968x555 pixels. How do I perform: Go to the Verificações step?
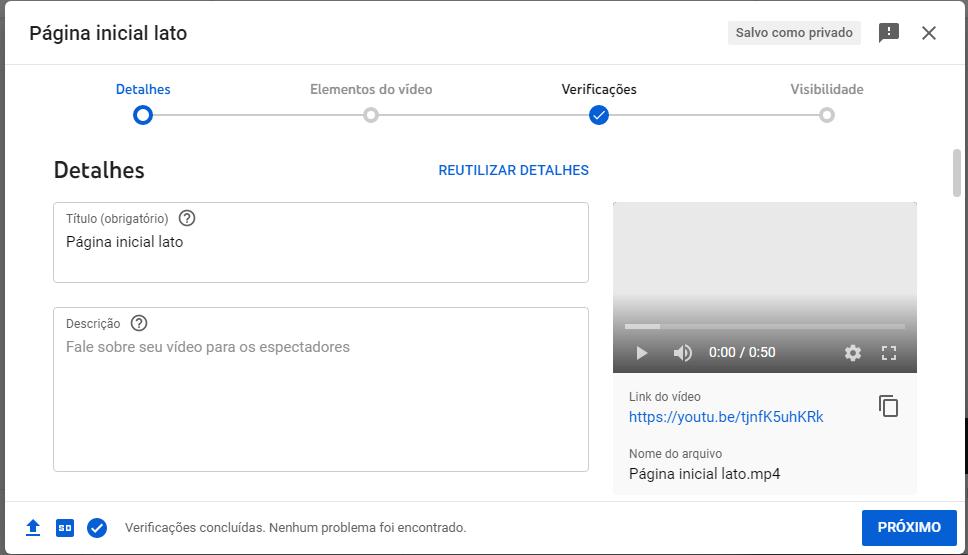(x=599, y=90)
